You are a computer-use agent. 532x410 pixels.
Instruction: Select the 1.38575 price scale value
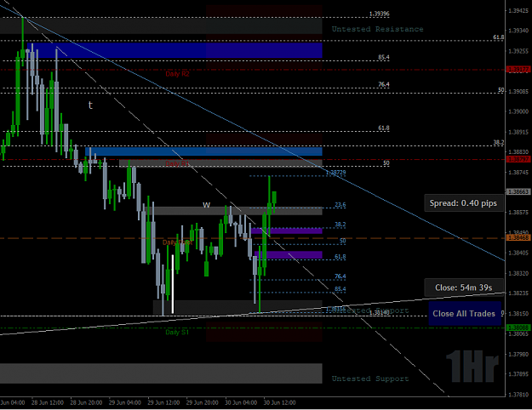tap(518, 213)
